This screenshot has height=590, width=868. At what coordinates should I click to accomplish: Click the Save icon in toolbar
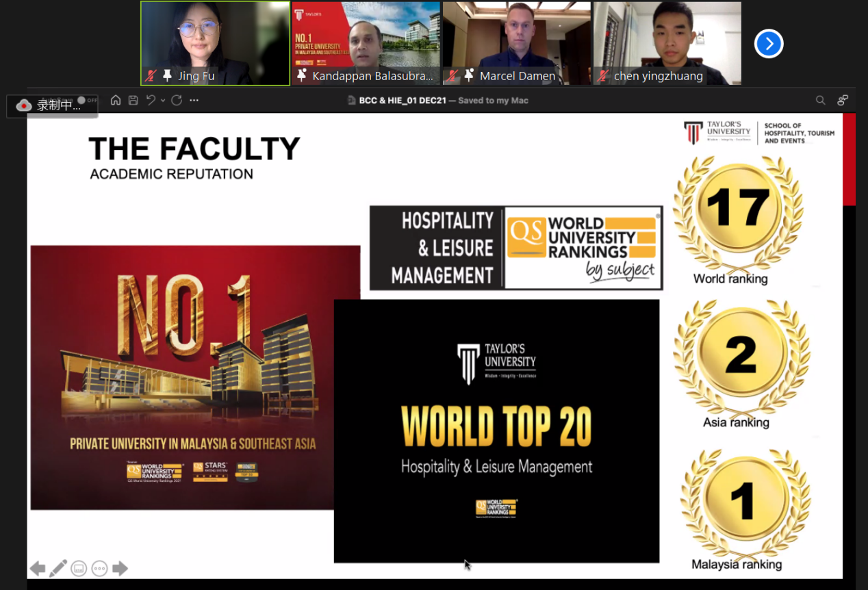(133, 100)
